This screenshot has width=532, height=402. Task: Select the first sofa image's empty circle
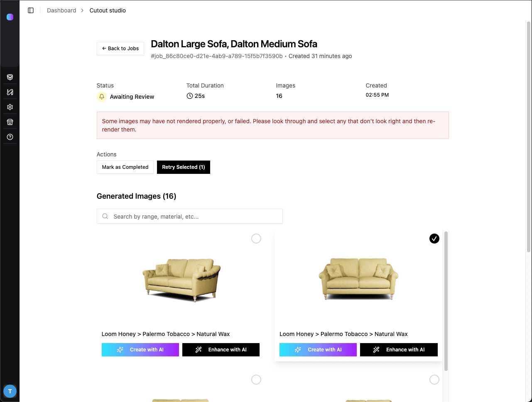pos(256,239)
